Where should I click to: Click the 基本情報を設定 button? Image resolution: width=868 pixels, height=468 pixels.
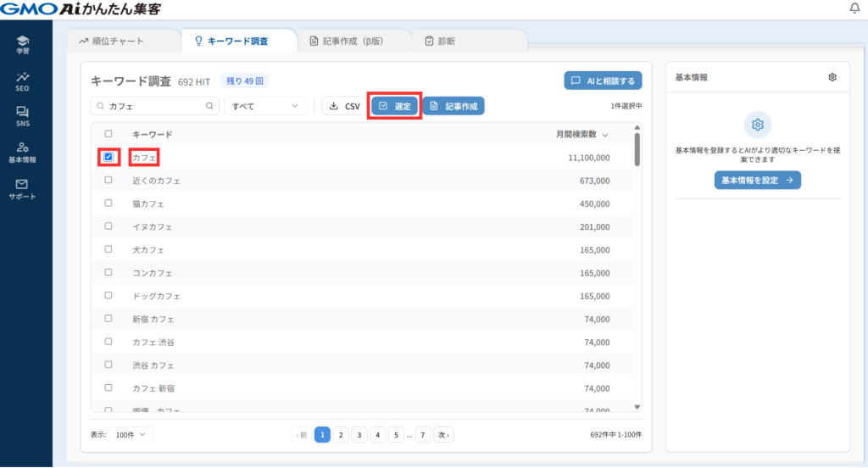click(x=757, y=181)
